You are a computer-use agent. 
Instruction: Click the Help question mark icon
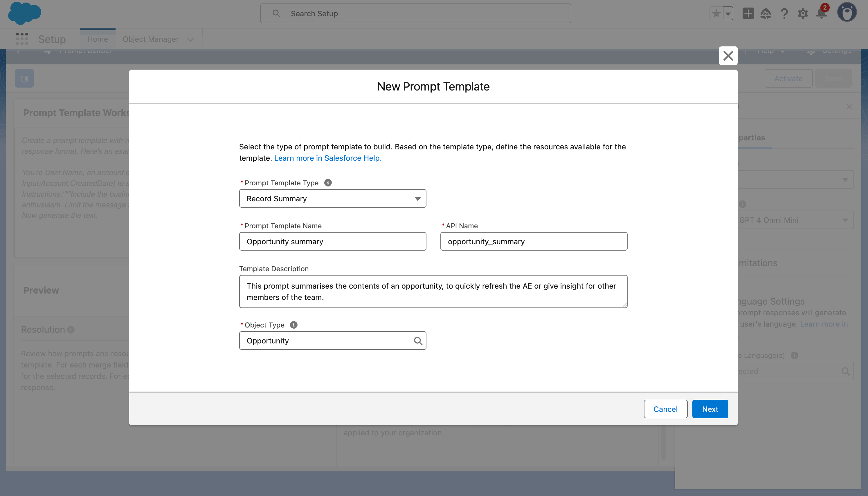coord(784,14)
